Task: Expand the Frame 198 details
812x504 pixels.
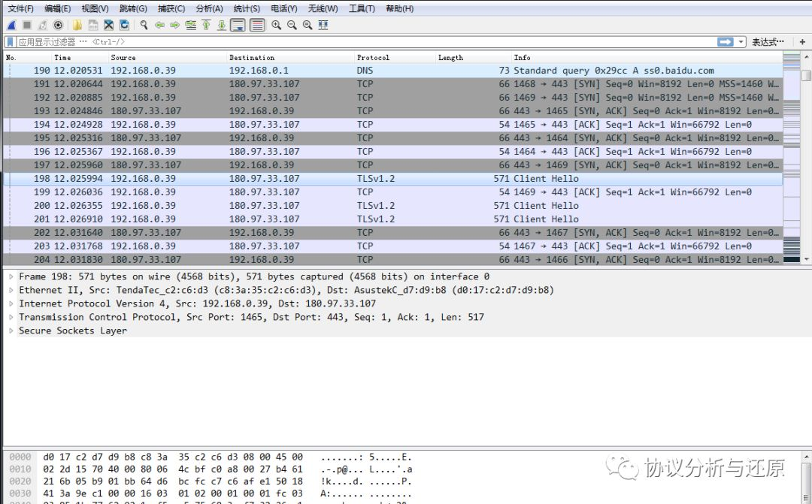Action: 11,277
